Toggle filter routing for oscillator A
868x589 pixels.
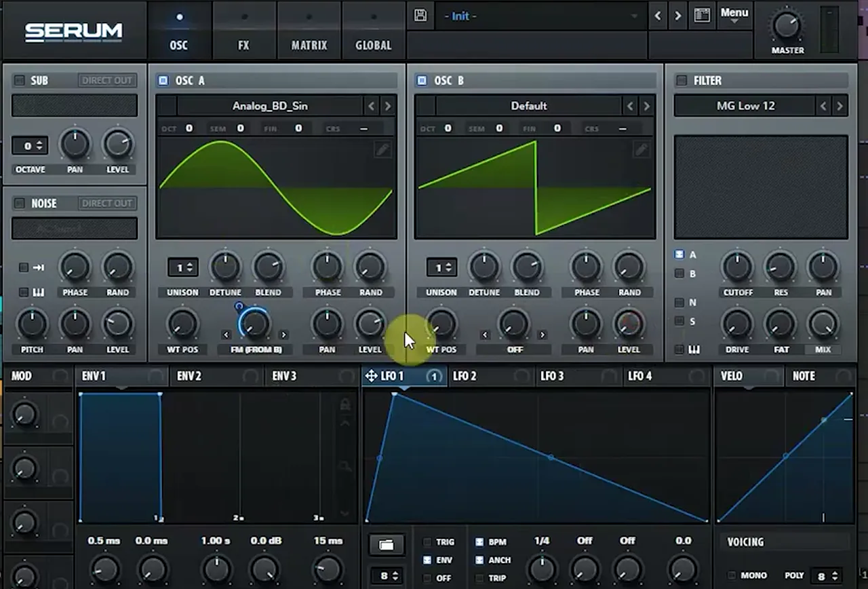coord(679,254)
